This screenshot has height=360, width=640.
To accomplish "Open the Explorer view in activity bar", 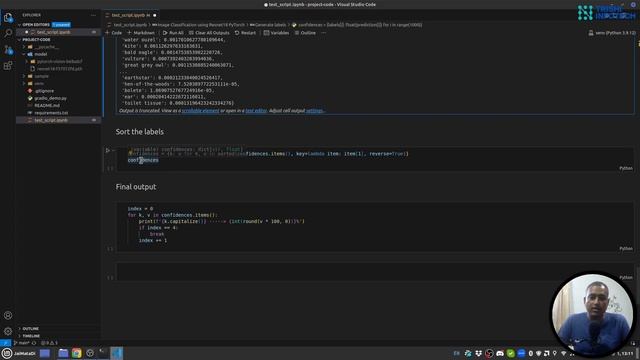I will coord(8,18).
